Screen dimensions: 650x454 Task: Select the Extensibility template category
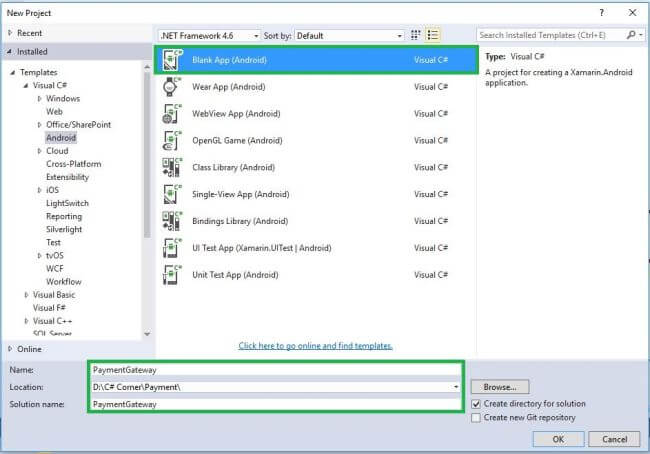68,177
